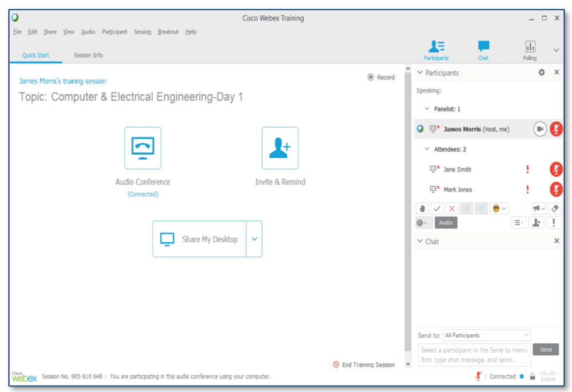
Task: Click the lock icon in status bar
Action: [x=532, y=377]
